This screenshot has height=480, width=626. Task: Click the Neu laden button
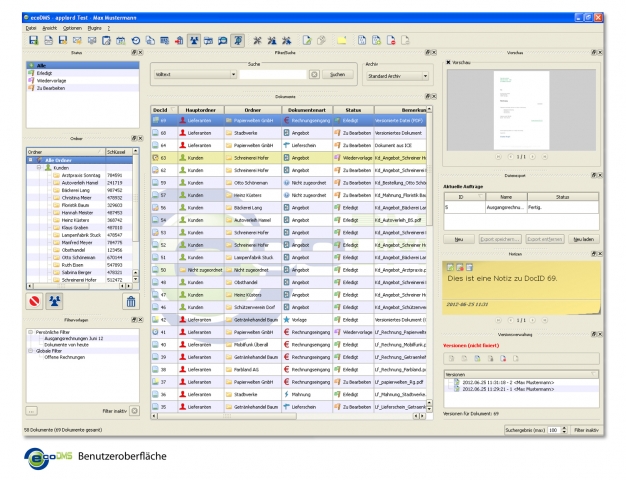point(583,241)
